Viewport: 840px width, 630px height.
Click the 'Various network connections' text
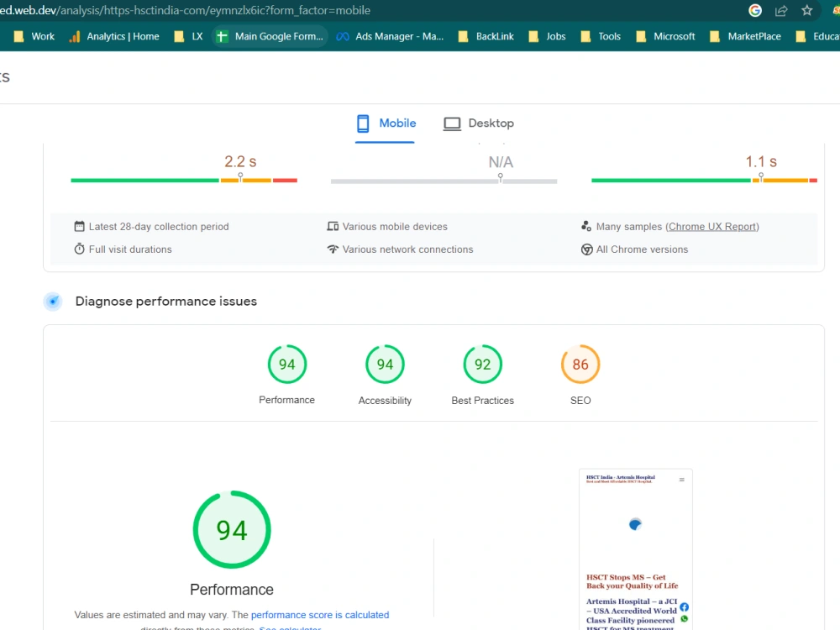407,249
